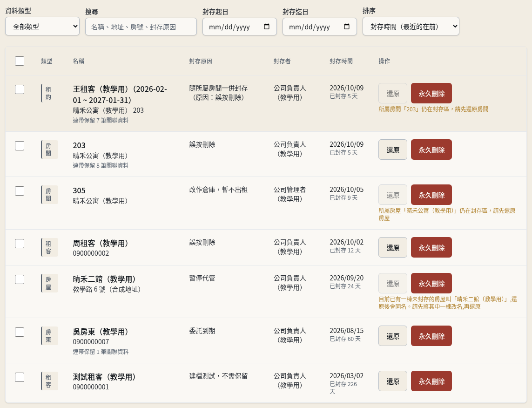Click disabled 還原 button for room 305
Viewport: 532px width, 408px height.
pyautogui.click(x=392, y=195)
